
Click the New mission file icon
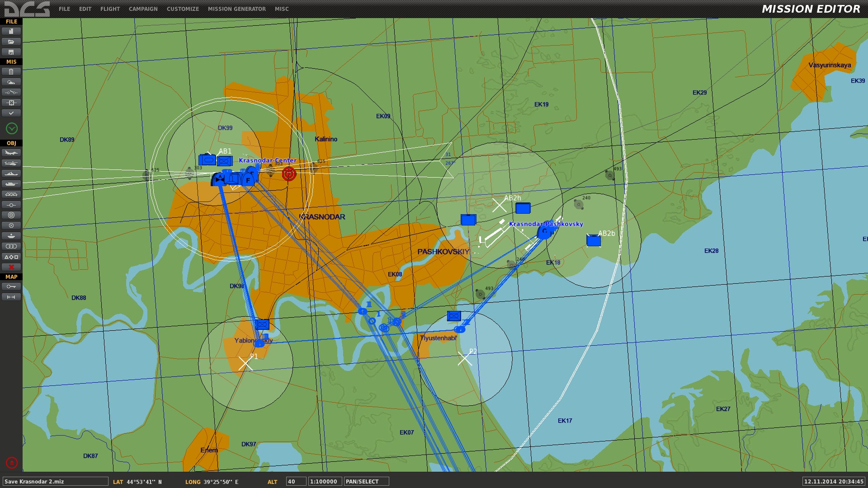(11, 31)
